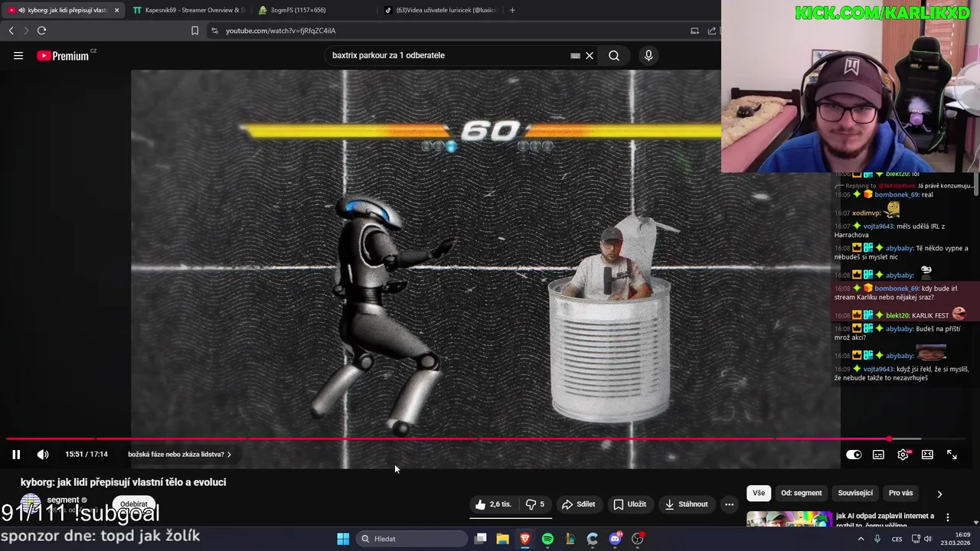Click the share icon in address bar
980x551 pixels.
click(712, 31)
